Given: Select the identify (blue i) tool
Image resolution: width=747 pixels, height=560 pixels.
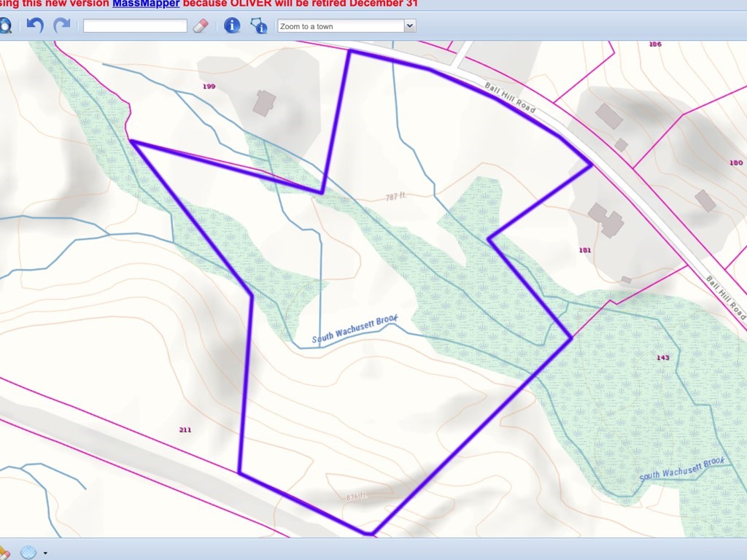Looking at the screenshot, I should click(232, 26).
